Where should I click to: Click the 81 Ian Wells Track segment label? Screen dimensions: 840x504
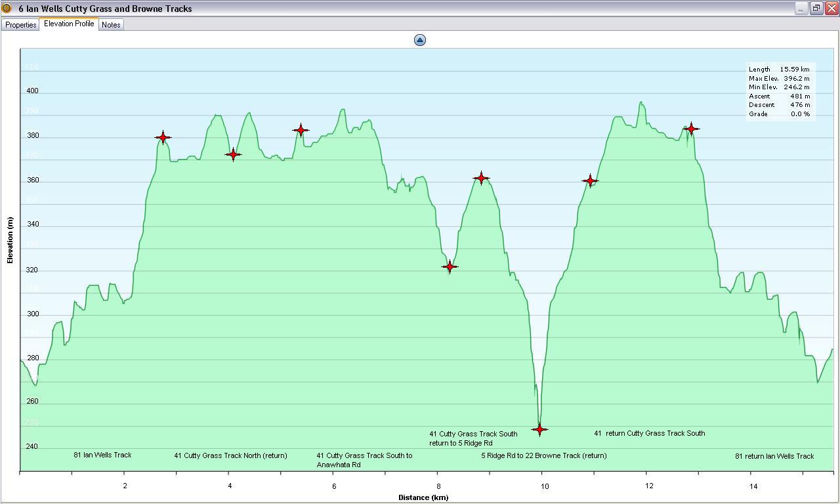tap(103, 455)
